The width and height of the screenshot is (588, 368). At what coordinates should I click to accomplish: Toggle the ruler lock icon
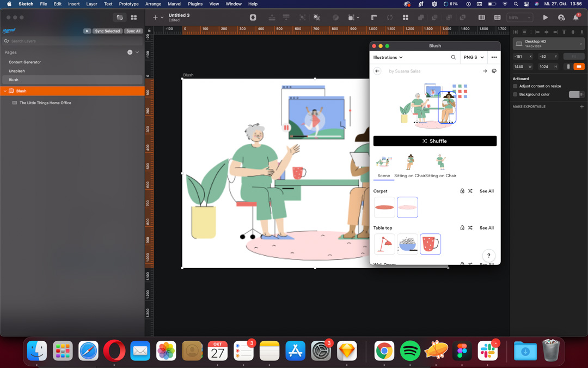[149, 31]
